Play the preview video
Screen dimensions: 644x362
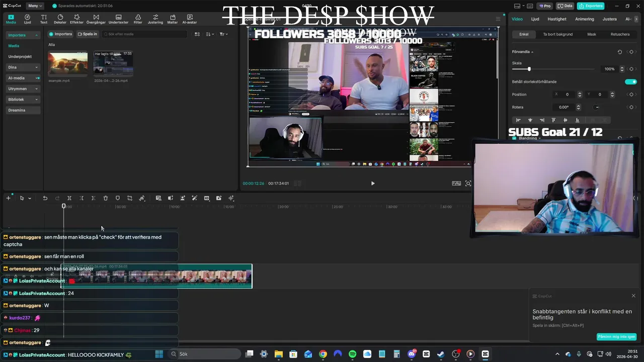(372, 184)
